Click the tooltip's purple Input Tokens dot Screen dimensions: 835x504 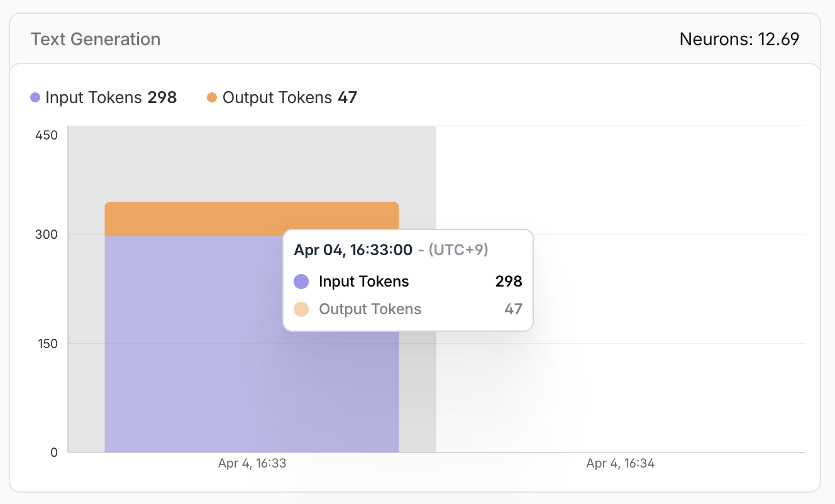click(301, 282)
